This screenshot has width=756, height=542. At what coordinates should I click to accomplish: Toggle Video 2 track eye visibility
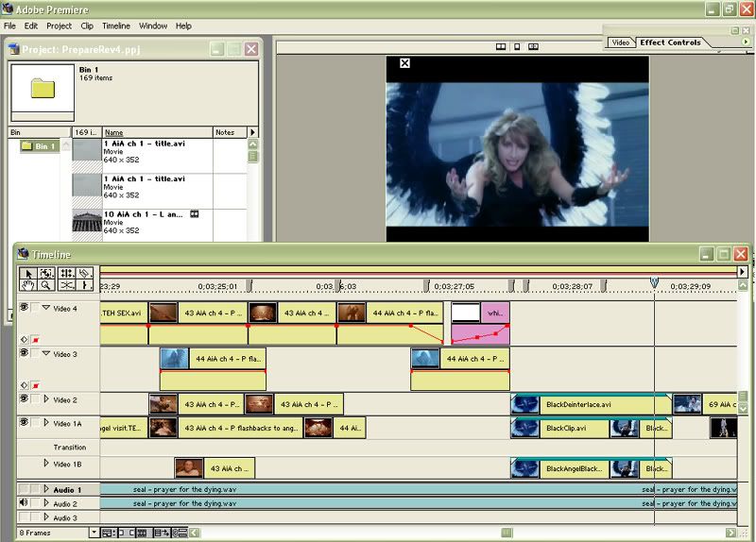24,398
